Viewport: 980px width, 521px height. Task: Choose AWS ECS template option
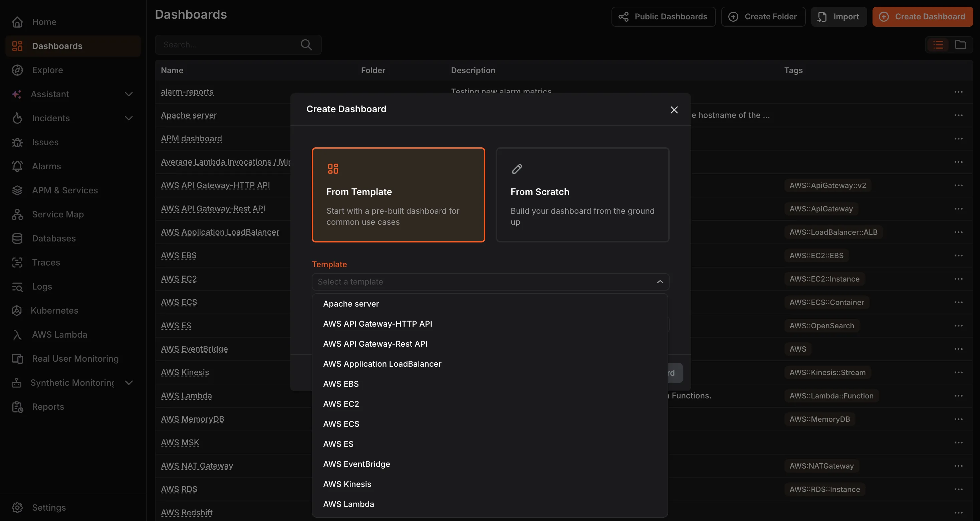point(490,424)
